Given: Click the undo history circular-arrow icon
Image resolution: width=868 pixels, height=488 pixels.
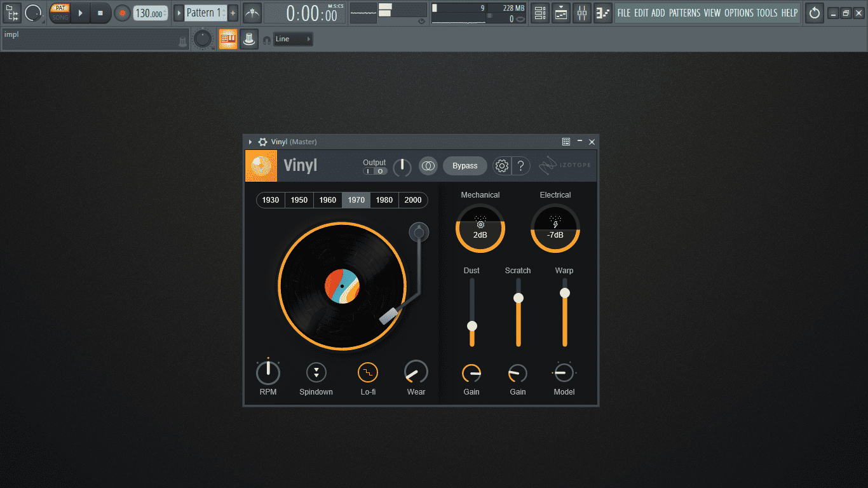Looking at the screenshot, I should coord(814,13).
